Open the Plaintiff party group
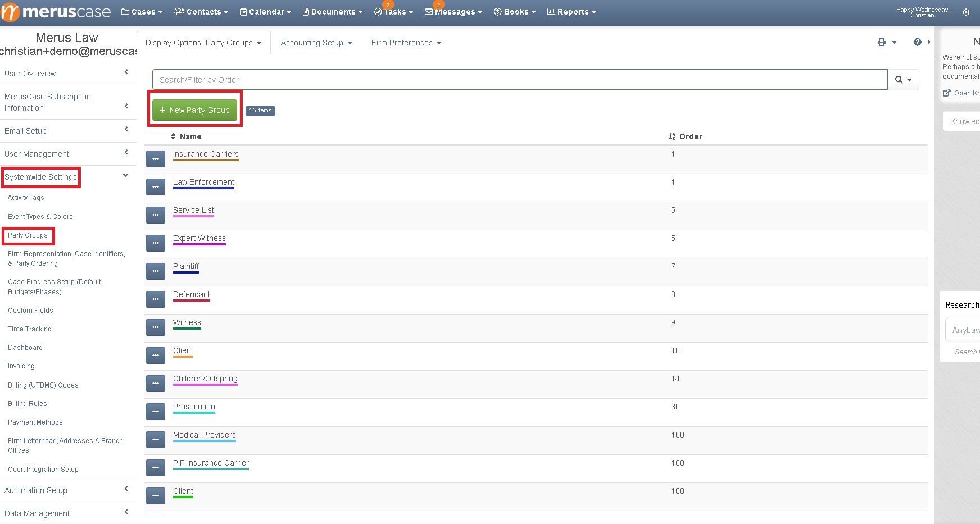 click(x=186, y=266)
